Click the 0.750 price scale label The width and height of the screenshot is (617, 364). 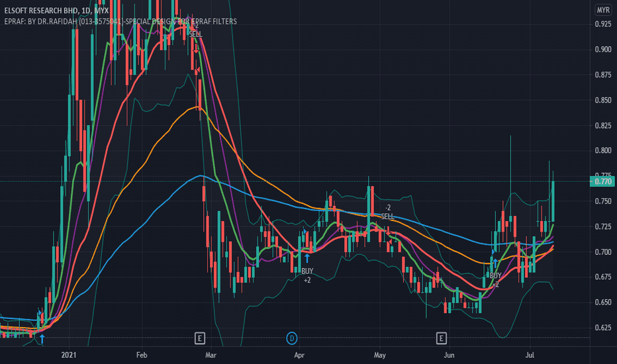603,201
